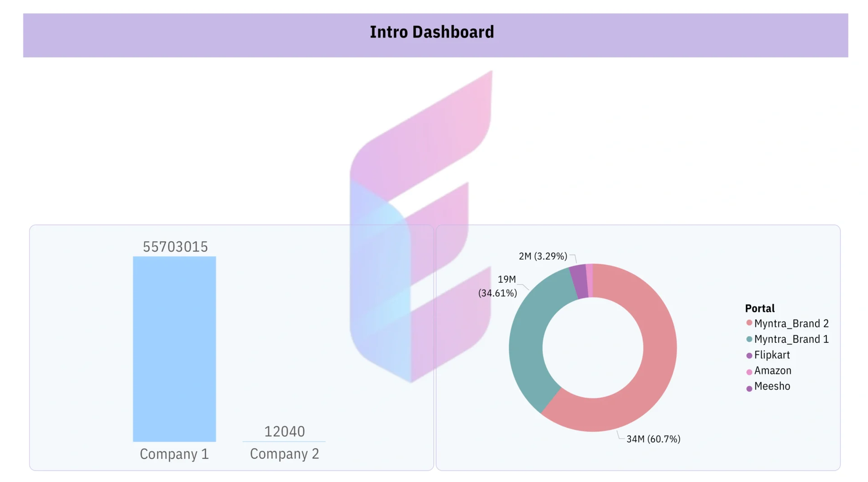Screen dimensions: 868x482
Task: Click the Myntra_Brand 2 legend entry
Action: click(791, 323)
